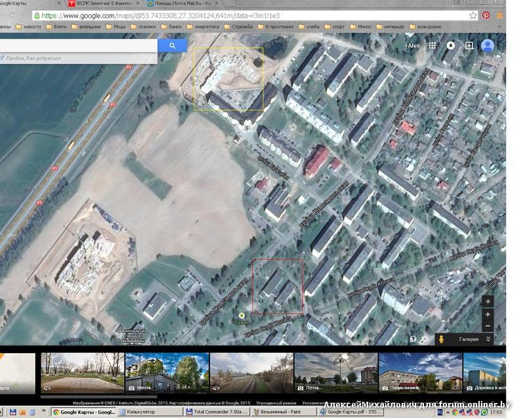
Task: Open the Минск bookmarks folder
Action: click(x=360, y=26)
